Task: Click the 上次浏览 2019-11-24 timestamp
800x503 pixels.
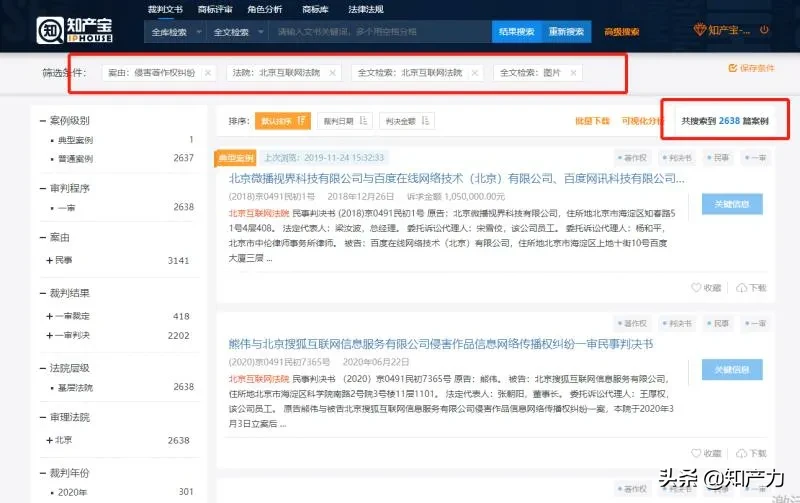Action: tap(324, 158)
